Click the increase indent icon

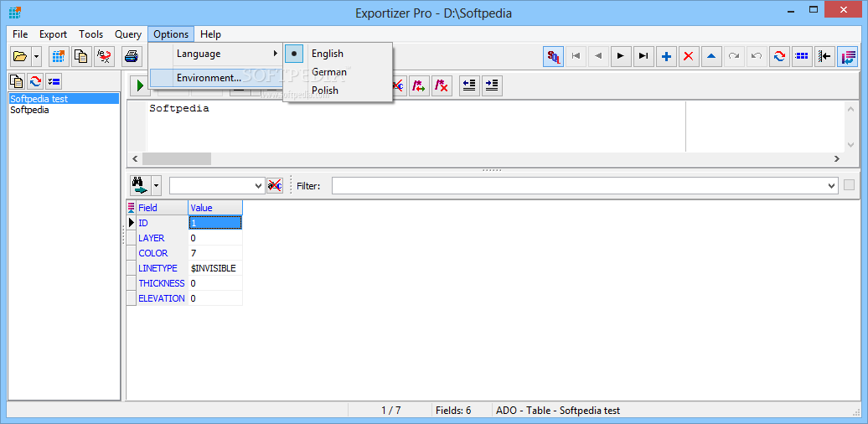[492, 85]
